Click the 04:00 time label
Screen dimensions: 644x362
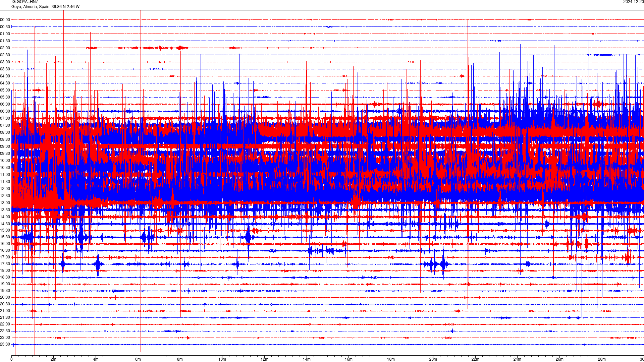click(x=5, y=76)
